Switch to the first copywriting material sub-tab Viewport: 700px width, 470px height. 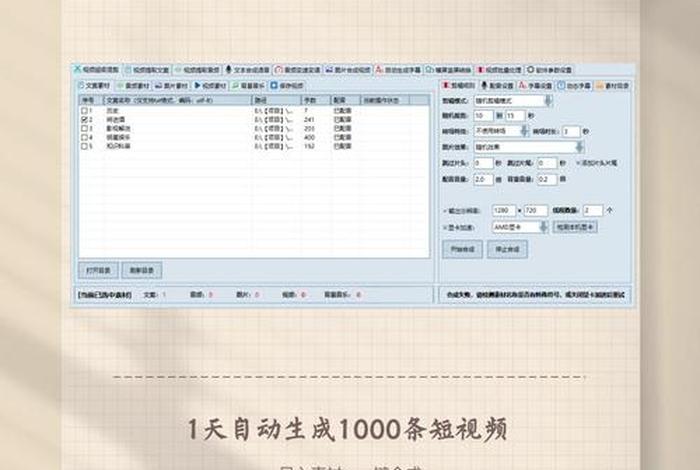tap(94, 85)
